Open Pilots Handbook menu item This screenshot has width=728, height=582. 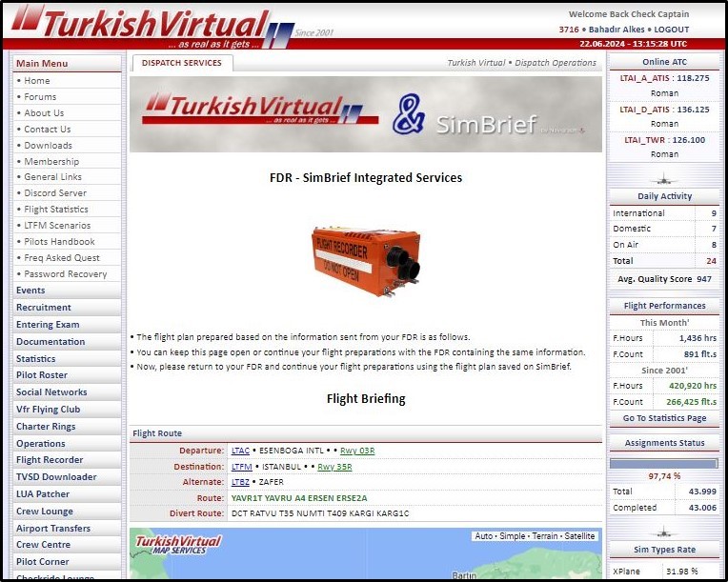[x=59, y=242]
